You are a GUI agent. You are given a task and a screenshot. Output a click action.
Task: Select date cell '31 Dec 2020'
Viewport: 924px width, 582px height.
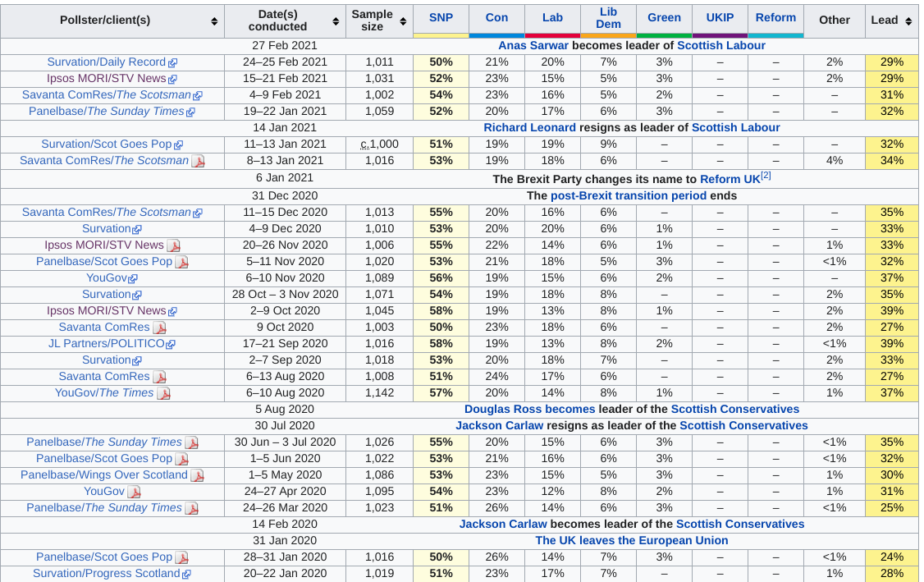pyautogui.click(x=285, y=195)
